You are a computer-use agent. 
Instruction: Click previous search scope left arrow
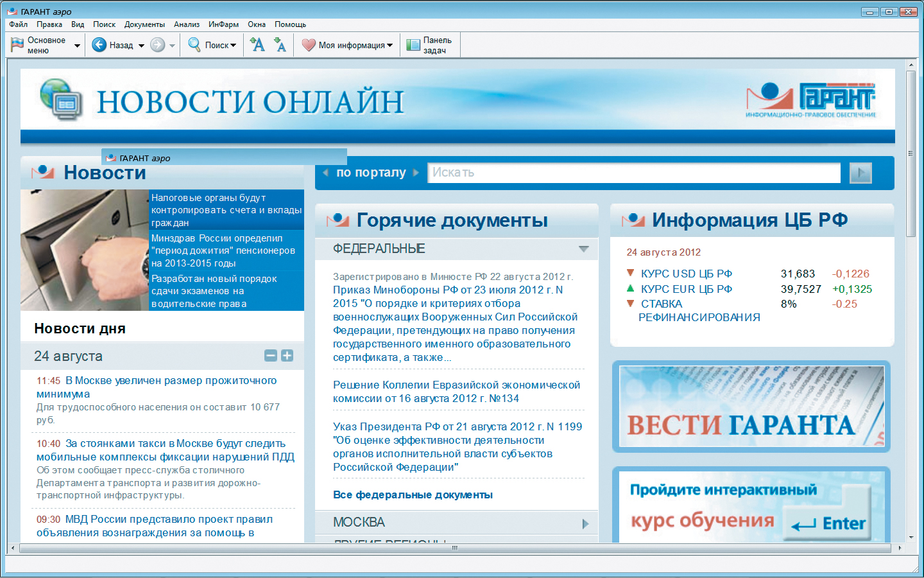325,172
